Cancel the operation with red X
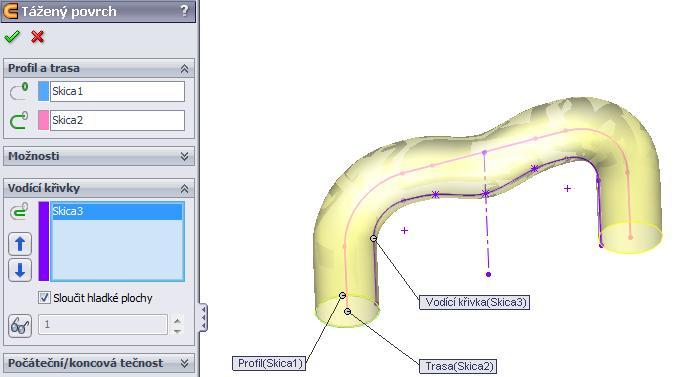Viewport: 677px width, 377px height. coord(38,37)
